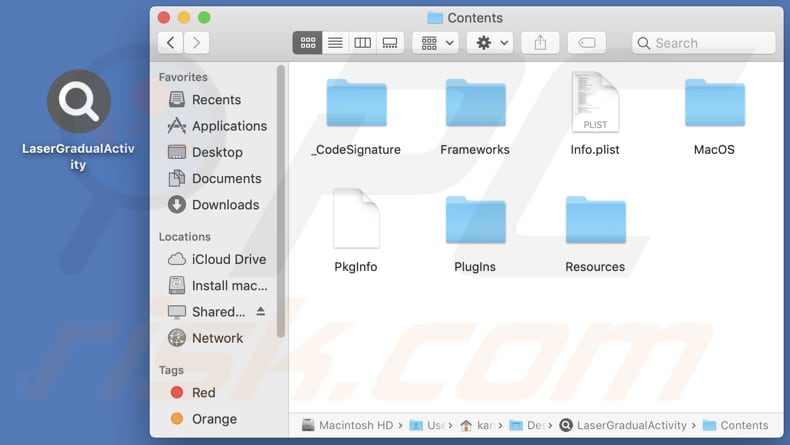790x445 pixels.
Task: Select the Red tag in sidebar
Action: coord(203,393)
